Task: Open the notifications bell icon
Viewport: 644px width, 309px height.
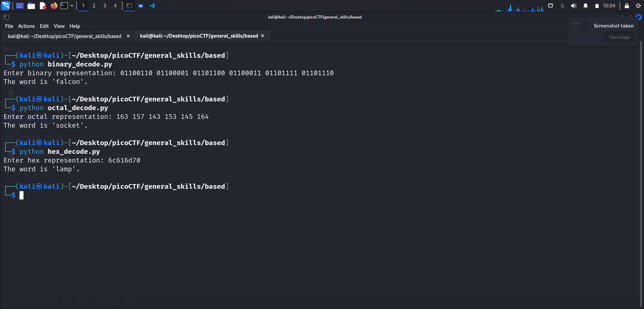Action: point(585,6)
